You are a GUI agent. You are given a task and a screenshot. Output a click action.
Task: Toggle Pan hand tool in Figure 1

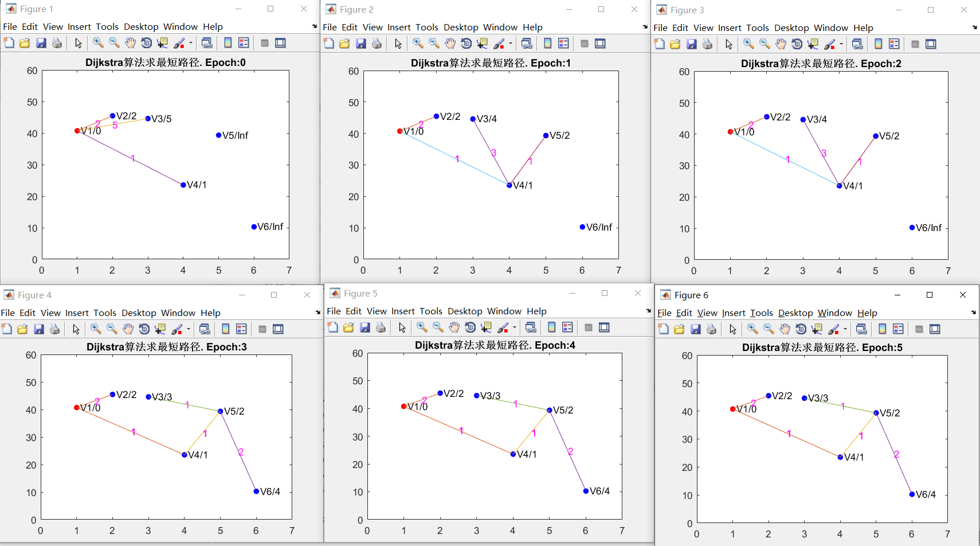click(x=130, y=43)
